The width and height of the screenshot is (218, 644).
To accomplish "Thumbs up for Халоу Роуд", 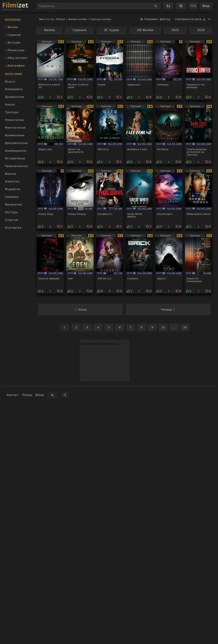I will pyautogui.click(x=41, y=227).
